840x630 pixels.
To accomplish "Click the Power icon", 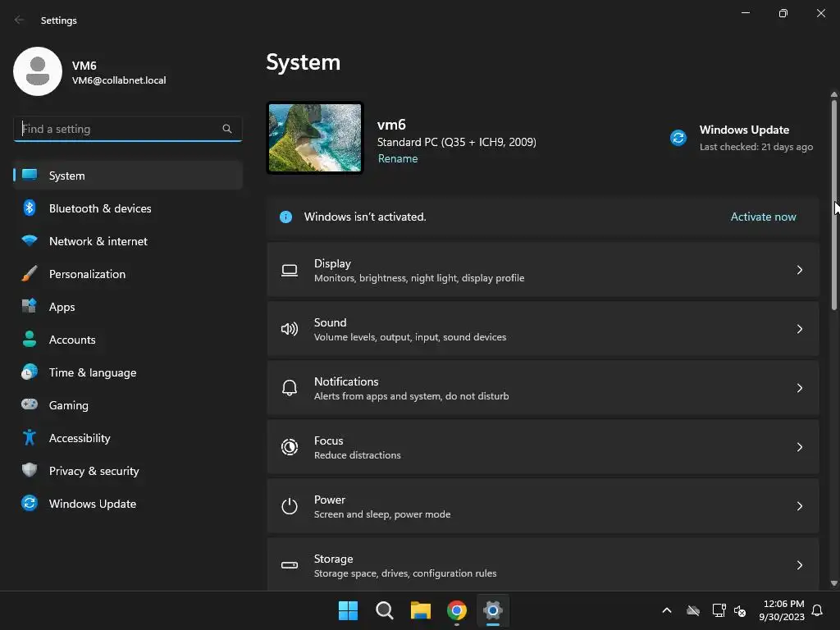I will click(x=290, y=505).
